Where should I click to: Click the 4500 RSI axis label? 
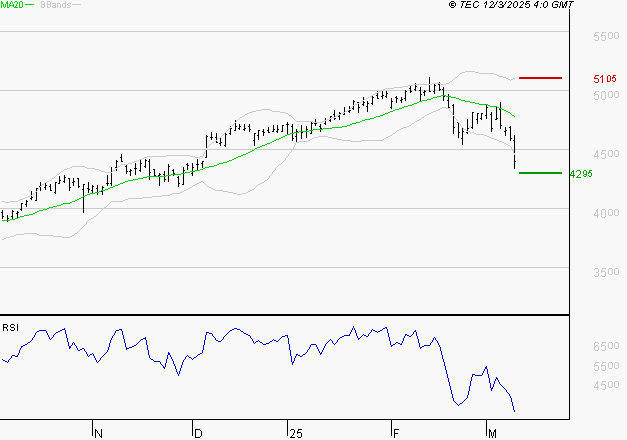pos(606,385)
